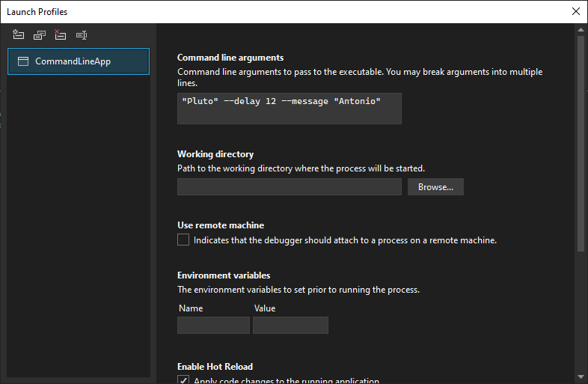Select the CommandLineApp launch profile

click(79, 61)
